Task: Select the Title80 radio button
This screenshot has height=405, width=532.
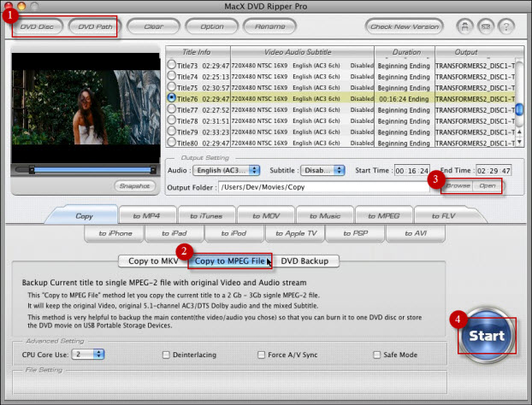Action: (172, 143)
